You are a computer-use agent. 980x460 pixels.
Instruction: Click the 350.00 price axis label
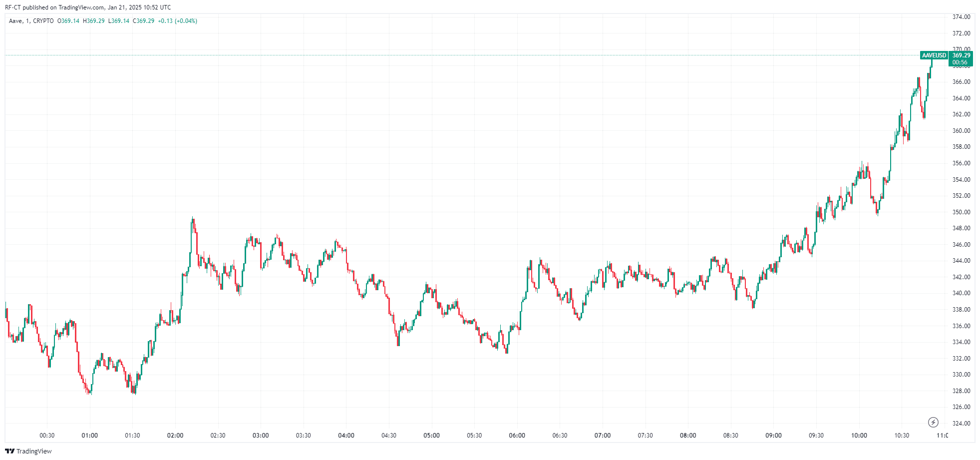[961, 212]
